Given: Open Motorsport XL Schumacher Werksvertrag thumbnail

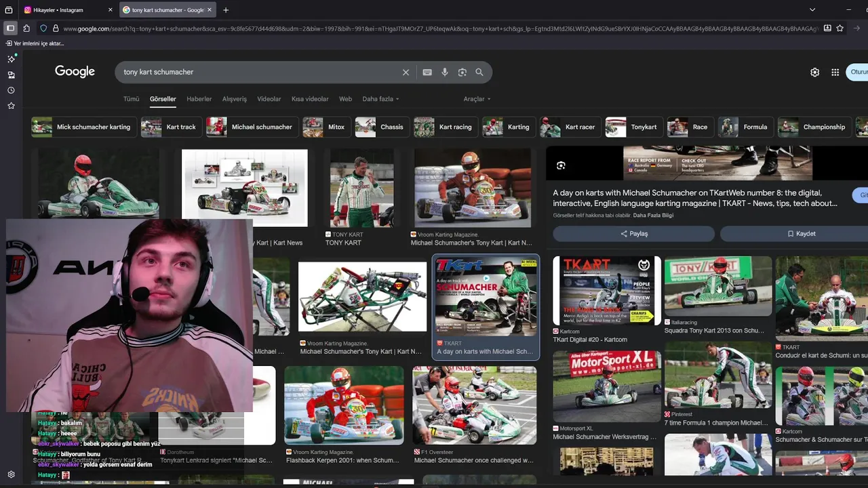Looking at the screenshot, I should [607, 386].
